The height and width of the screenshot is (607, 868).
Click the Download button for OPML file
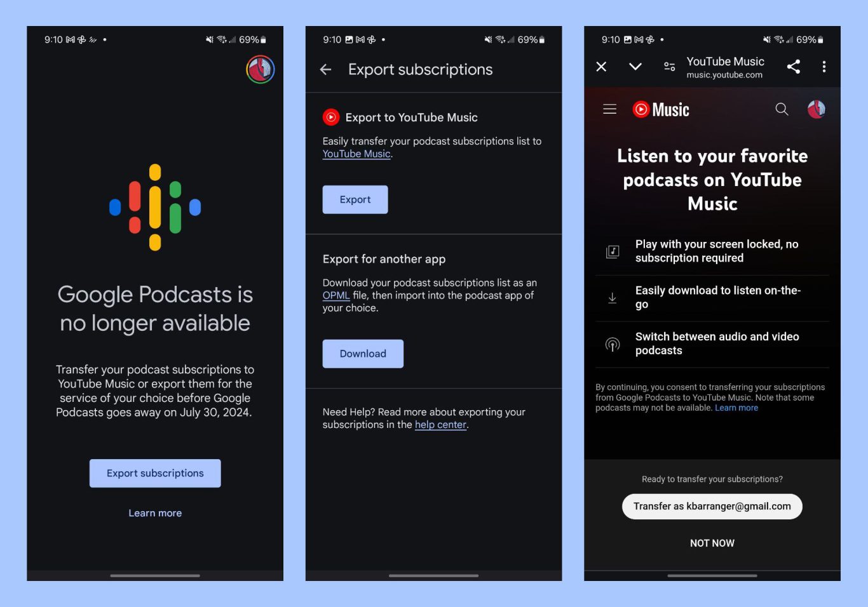coord(363,354)
